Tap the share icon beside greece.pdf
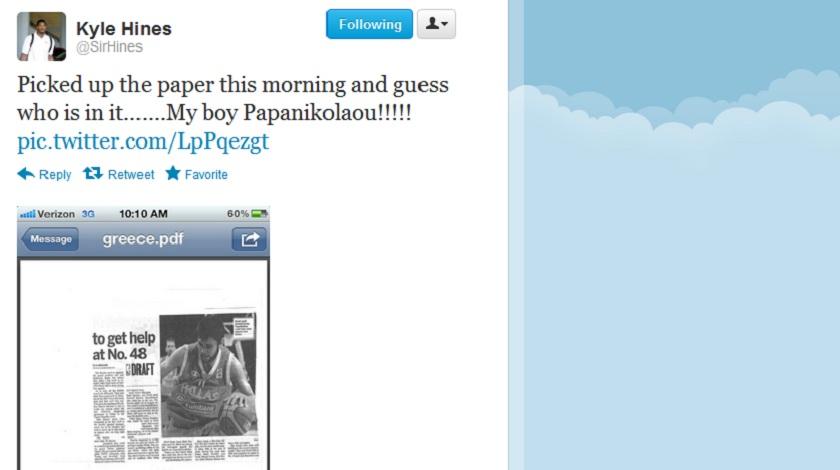The image size is (840, 470). (249, 239)
